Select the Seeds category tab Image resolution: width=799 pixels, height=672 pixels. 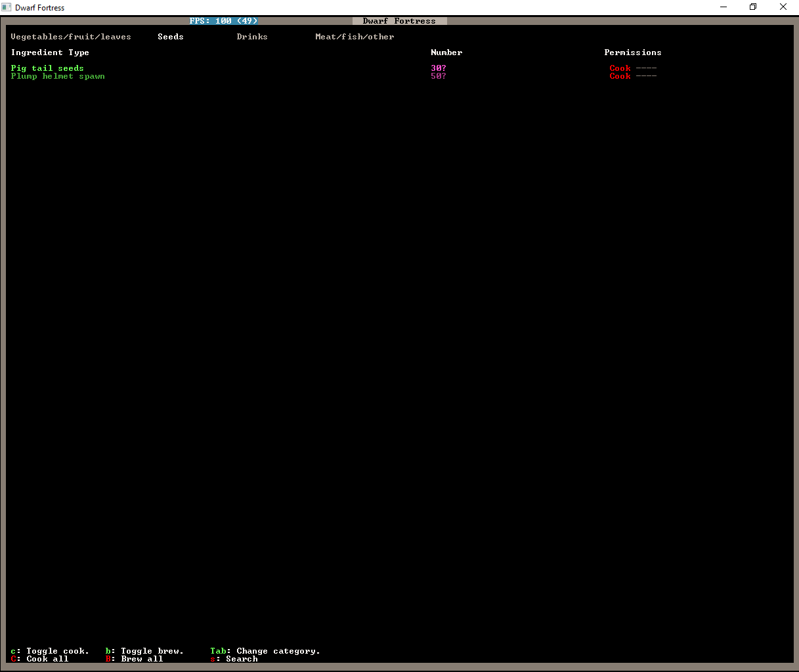(x=171, y=37)
